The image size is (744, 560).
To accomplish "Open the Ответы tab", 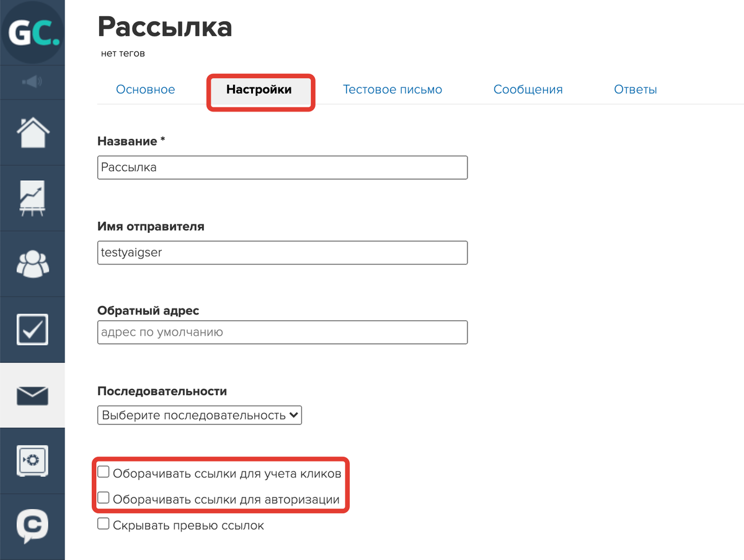I will (x=635, y=90).
